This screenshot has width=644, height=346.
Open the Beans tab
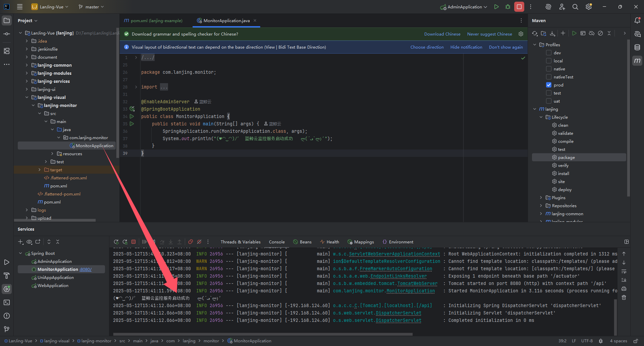click(302, 242)
